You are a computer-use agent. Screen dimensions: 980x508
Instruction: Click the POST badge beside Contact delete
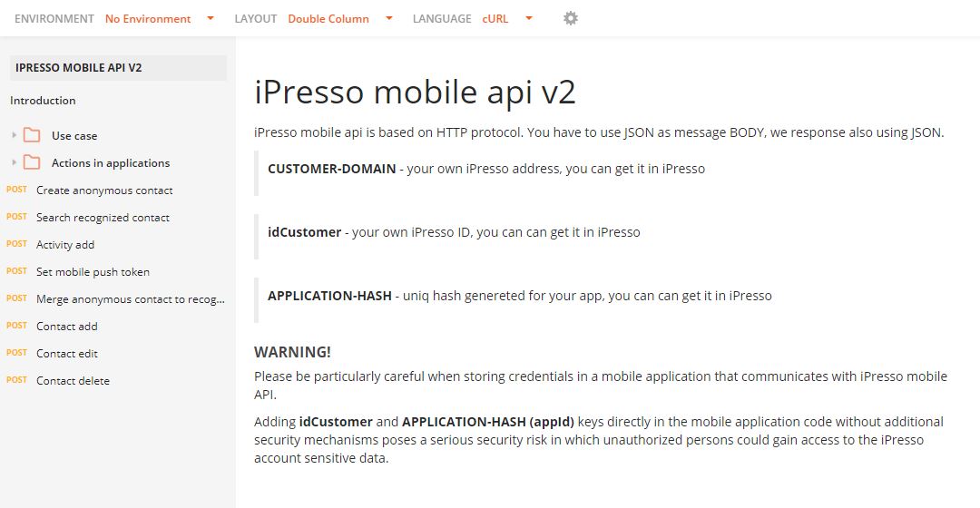pos(17,380)
